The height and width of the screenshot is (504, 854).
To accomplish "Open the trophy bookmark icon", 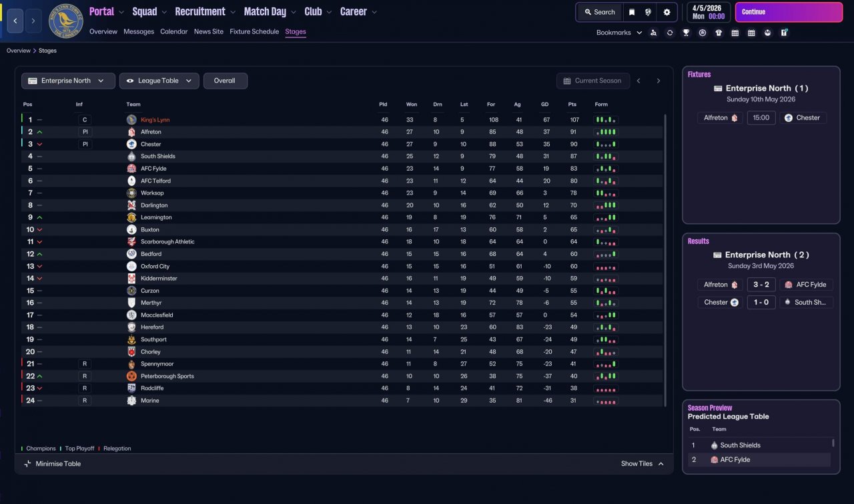I will [x=686, y=33].
